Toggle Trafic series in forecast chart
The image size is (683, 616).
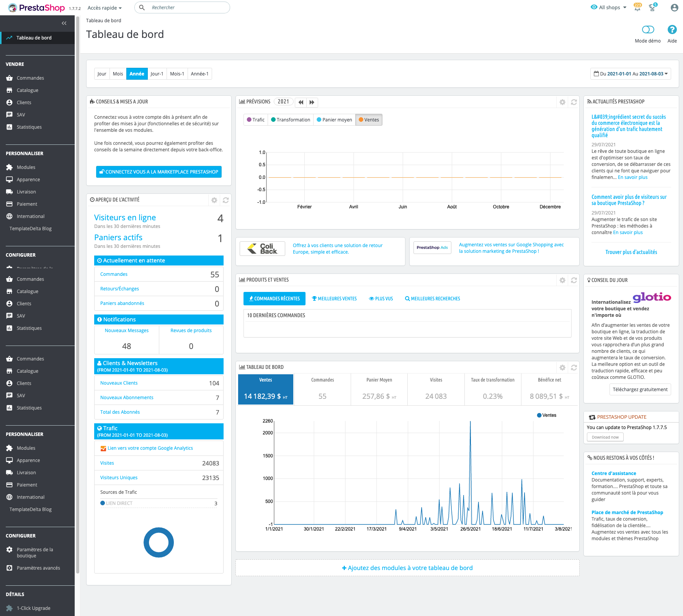(256, 120)
